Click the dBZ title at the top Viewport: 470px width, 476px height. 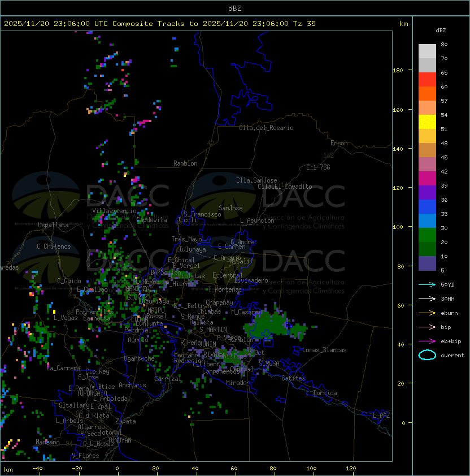pos(235,8)
